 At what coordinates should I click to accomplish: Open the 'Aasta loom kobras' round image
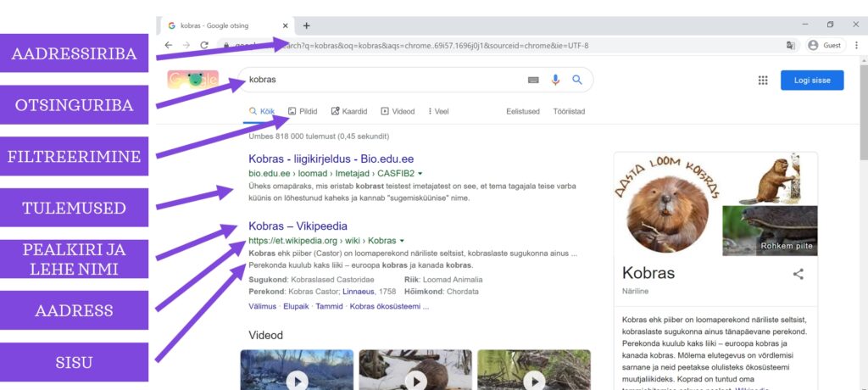tap(668, 203)
